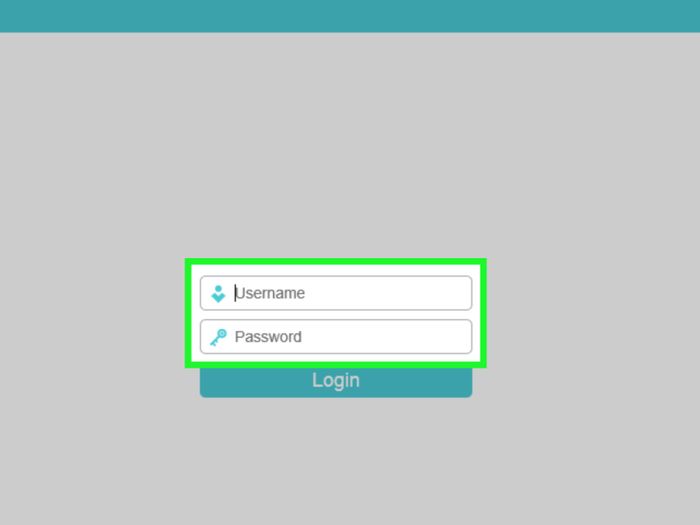Viewport: 700px width, 525px height.
Task: Click the blank right end of the Password box
Action: pos(424,337)
